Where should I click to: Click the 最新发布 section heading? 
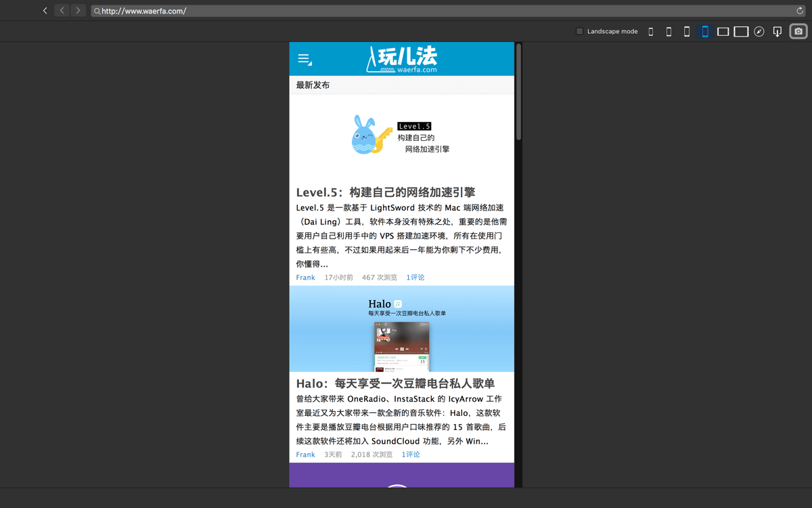click(x=313, y=85)
